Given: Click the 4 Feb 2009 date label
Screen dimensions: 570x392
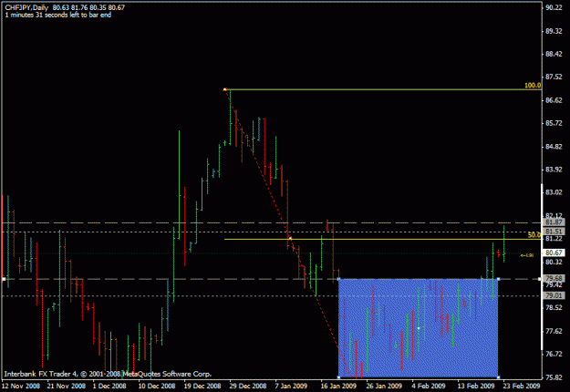Looking at the screenshot, I should coord(429,386).
